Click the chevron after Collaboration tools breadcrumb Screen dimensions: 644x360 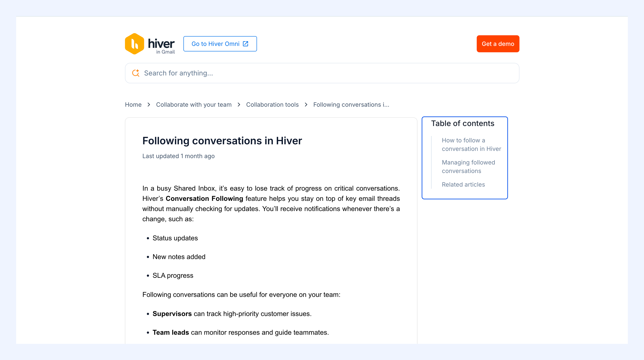(x=306, y=105)
